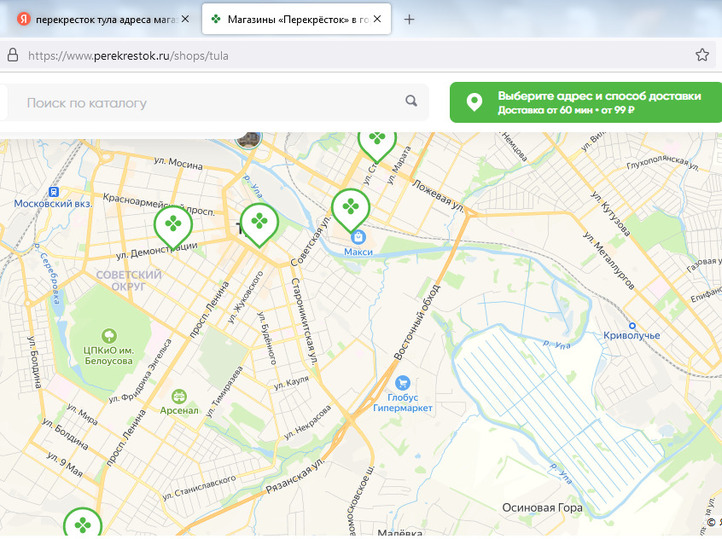722x539 pixels.
Task: Click the site security padlock icon
Action: click(13, 55)
